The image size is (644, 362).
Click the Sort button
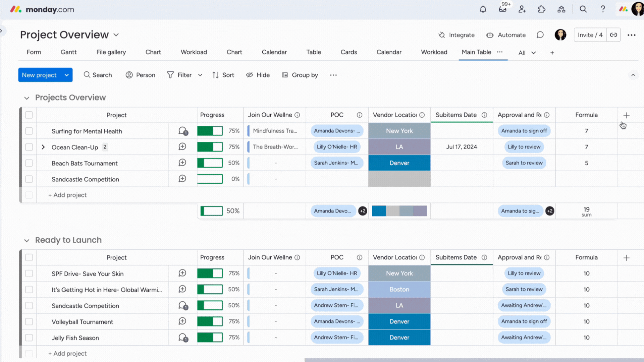[x=223, y=75]
